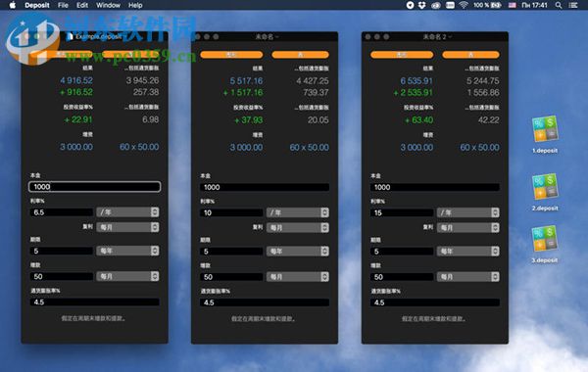Click the clock showing 17:41
Image resolution: width=588 pixels, height=372 pixels.
click(x=534, y=5)
